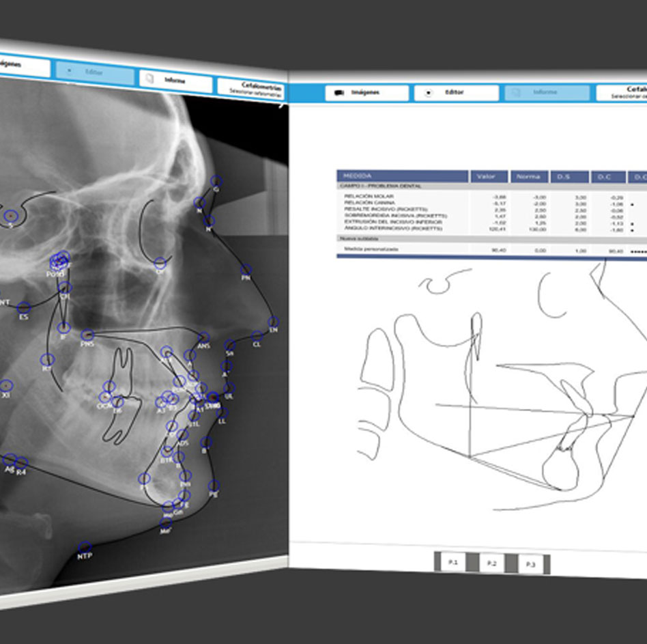Click the MEDIDA column header
This screenshot has width=647, height=644.
coord(403,176)
